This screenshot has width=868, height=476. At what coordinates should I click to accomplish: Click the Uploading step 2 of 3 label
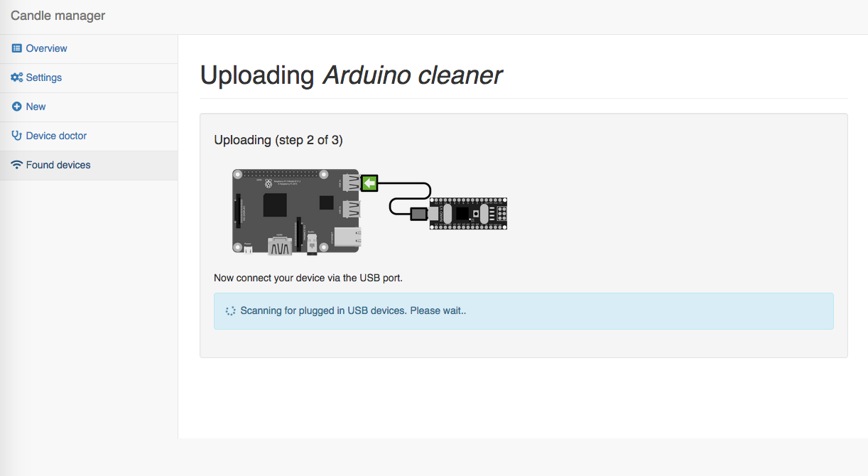pyautogui.click(x=278, y=140)
